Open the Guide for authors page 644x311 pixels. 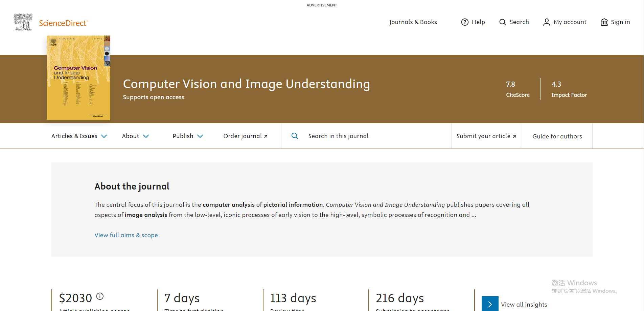(x=557, y=136)
